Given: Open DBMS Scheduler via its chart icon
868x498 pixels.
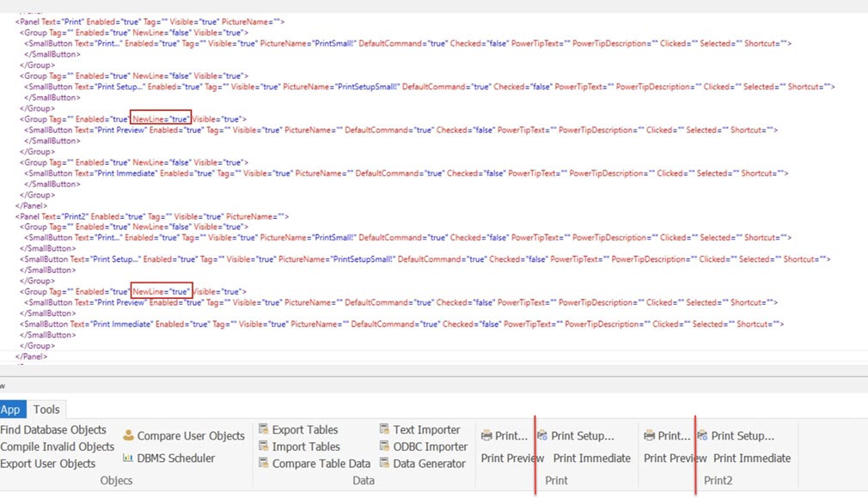Looking at the screenshot, I should pyautogui.click(x=128, y=458).
